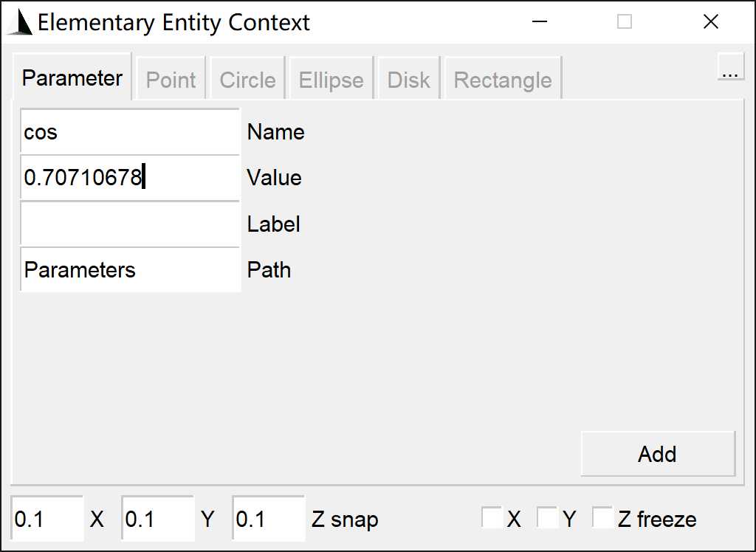Switch to the Point tab
This screenshot has width=756, height=552.
[171, 80]
